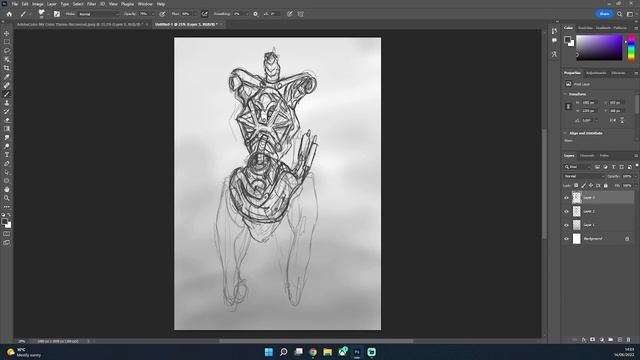Open the Image menu
The image size is (640, 360).
(x=38, y=4)
